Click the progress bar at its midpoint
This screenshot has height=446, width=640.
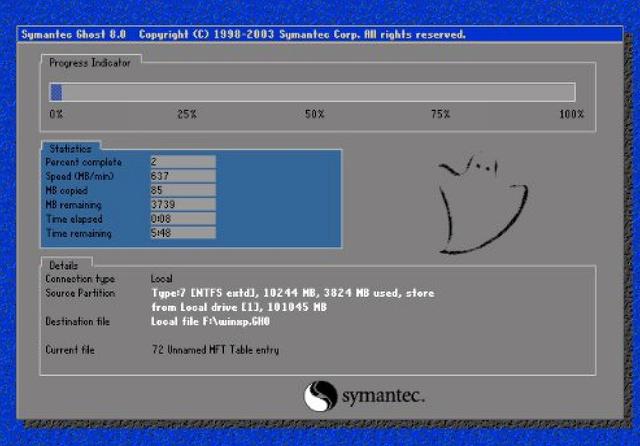313,92
